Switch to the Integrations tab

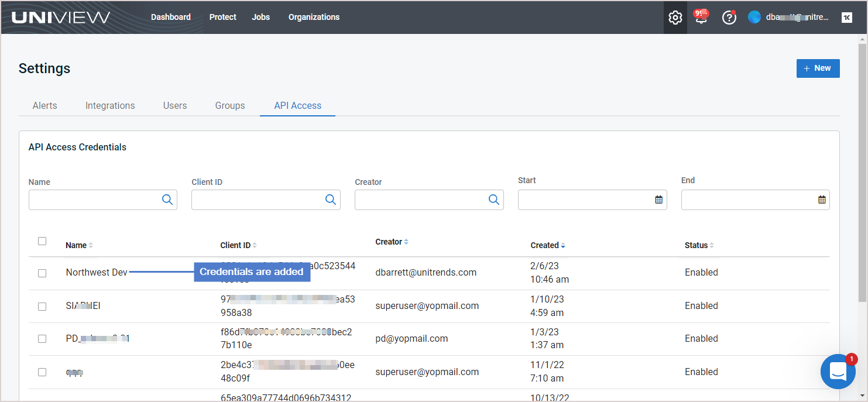click(110, 106)
